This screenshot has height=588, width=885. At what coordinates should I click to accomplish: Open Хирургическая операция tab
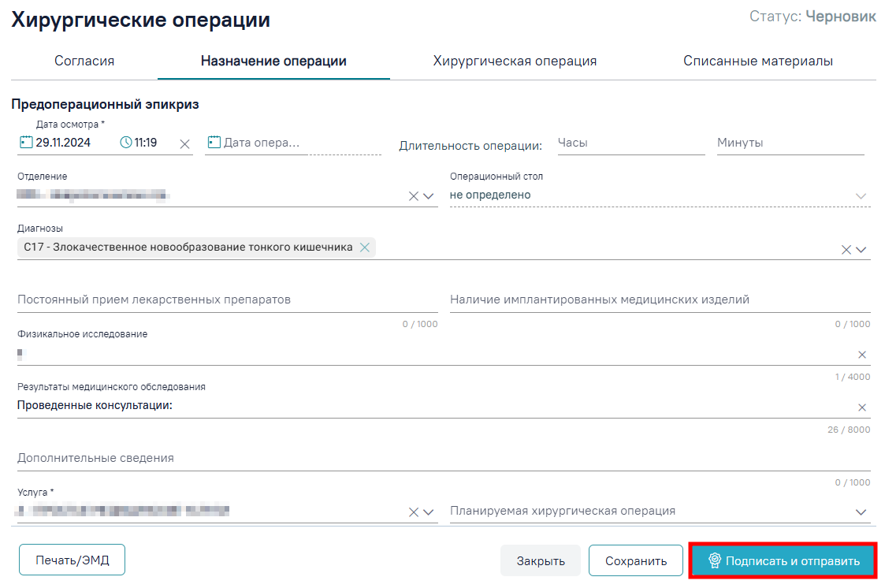coord(515,61)
